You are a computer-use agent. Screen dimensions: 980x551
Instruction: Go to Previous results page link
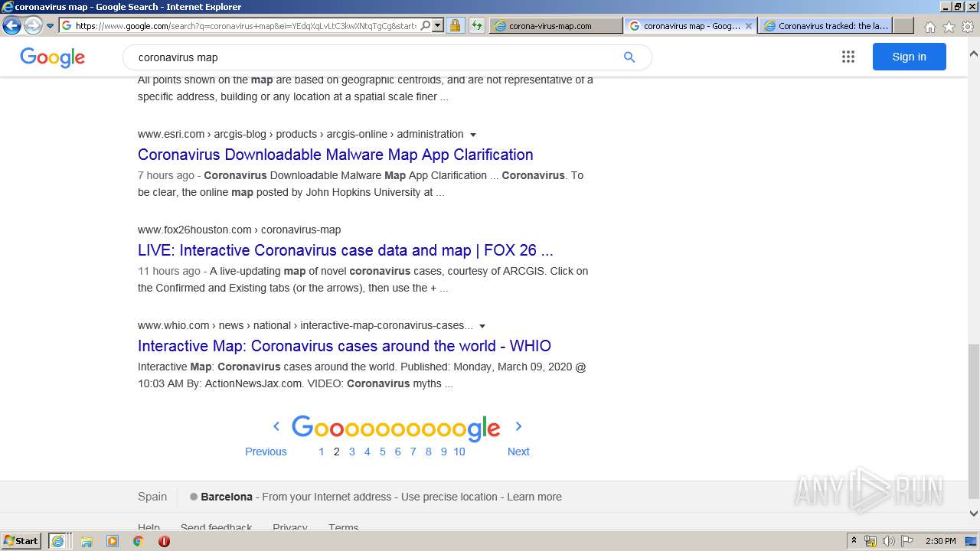click(x=266, y=452)
